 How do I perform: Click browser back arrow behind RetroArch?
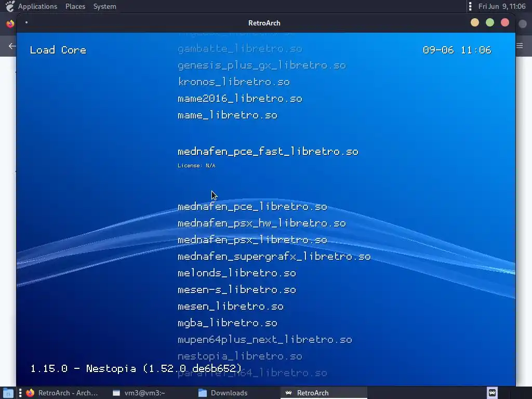point(12,46)
